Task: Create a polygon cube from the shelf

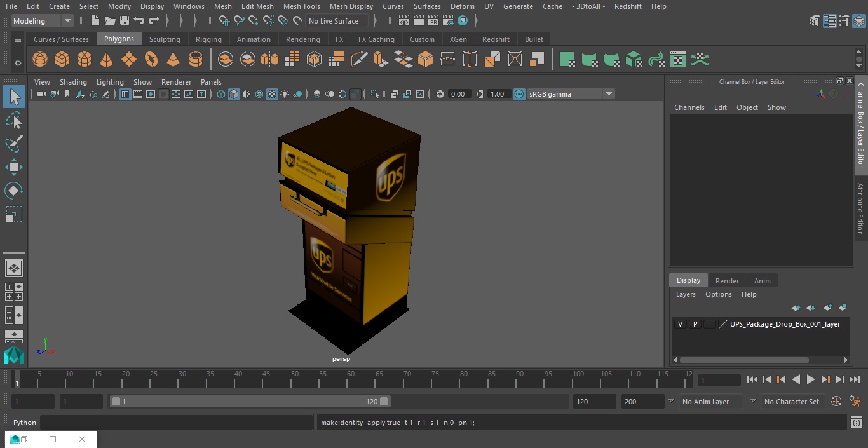Action: click(62, 60)
